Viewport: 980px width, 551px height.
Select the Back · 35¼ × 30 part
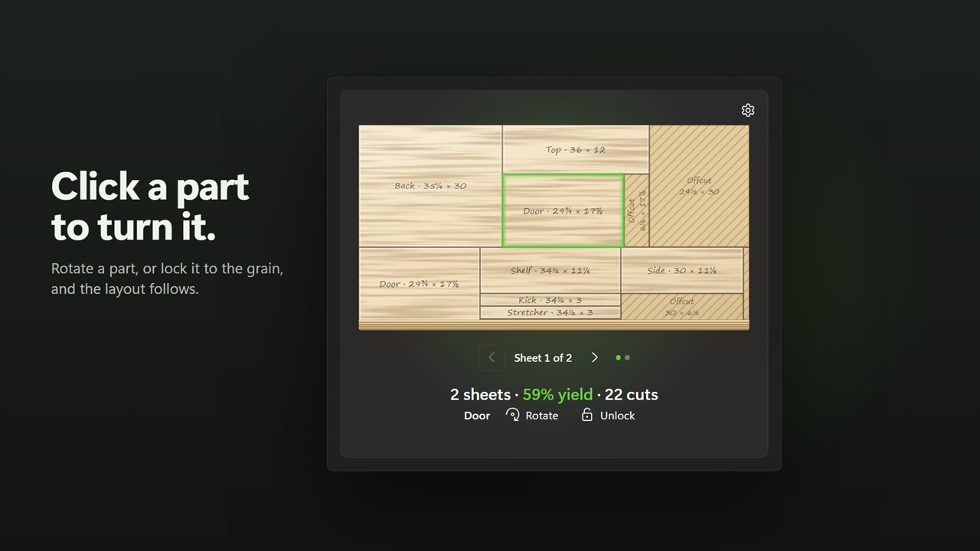(x=430, y=186)
